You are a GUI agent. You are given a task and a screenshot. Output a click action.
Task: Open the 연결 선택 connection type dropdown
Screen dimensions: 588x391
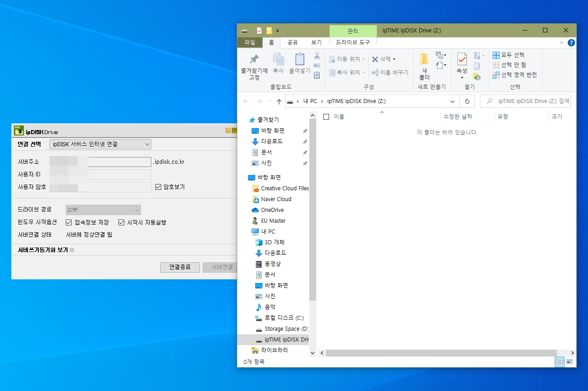pyautogui.click(x=100, y=144)
